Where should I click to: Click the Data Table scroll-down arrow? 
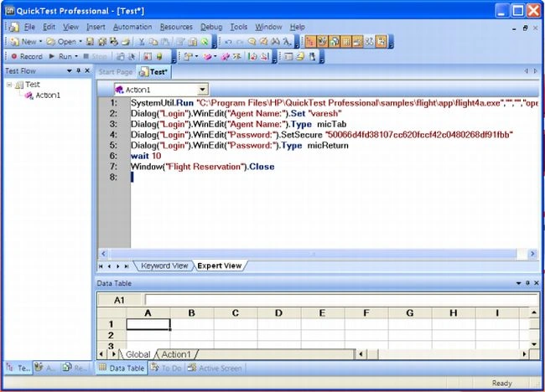click(x=534, y=344)
